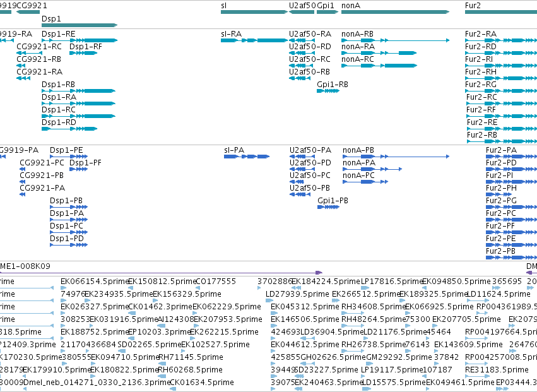Click the Fur2-RI transcript label
Viewport: 537px width, 392px height.
click(x=479, y=59)
